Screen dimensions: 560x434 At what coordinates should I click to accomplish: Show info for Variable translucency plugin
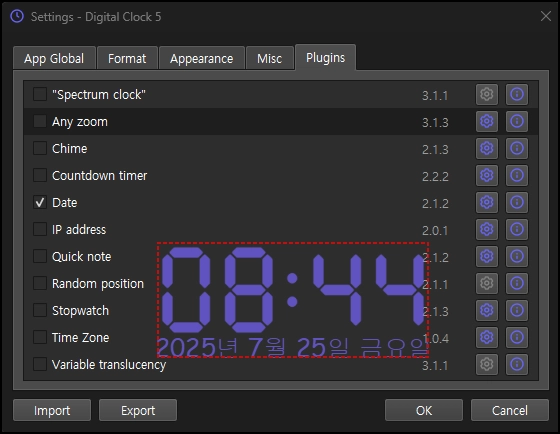point(517,364)
